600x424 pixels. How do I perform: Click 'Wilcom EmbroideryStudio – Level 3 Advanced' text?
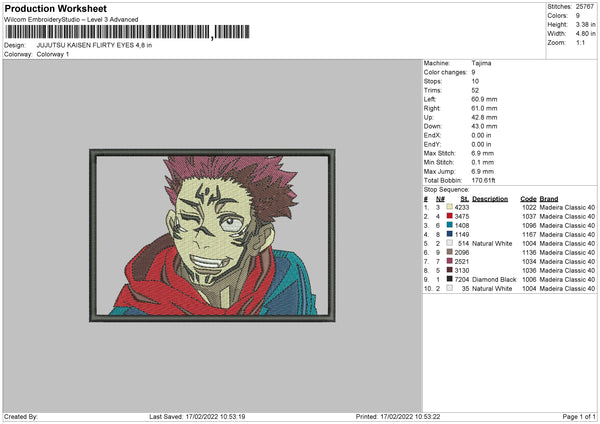(x=71, y=20)
